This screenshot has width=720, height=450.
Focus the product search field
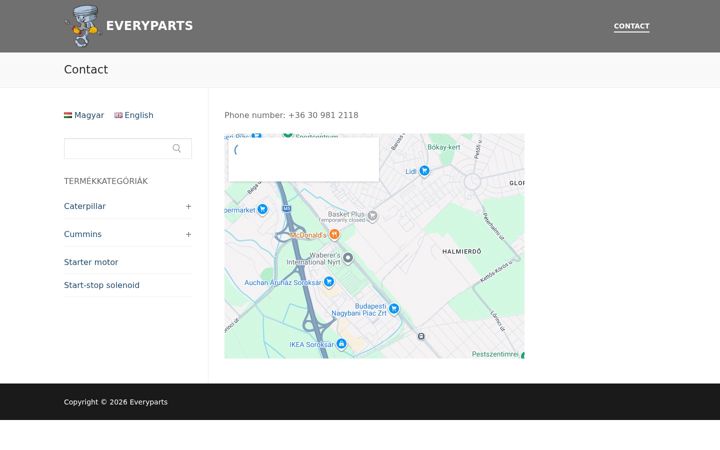[128, 148]
